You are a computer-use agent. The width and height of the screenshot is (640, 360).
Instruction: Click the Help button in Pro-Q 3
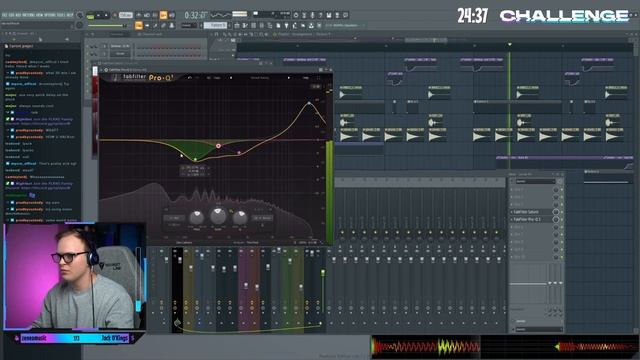[x=306, y=78]
